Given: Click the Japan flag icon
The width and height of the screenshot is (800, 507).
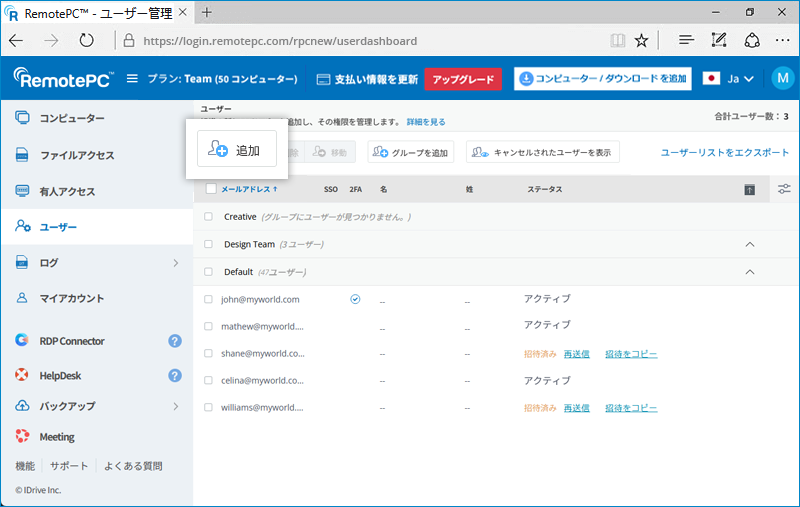Looking at the screenshot, I should pos(711,79).
